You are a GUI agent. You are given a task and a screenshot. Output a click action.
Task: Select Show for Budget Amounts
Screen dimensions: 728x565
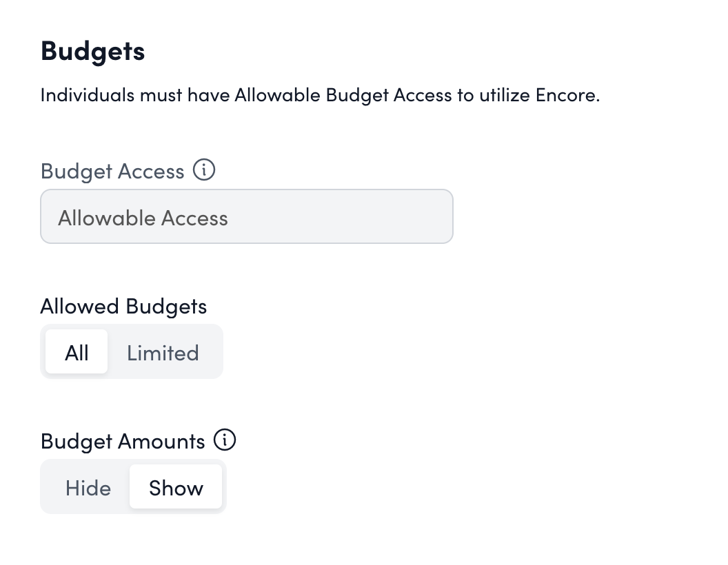[176, 487]
